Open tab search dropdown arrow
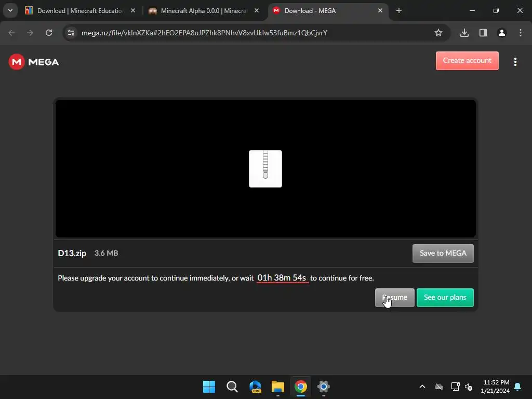The height and width of the screenshot is (399, 532). [10, 10]
